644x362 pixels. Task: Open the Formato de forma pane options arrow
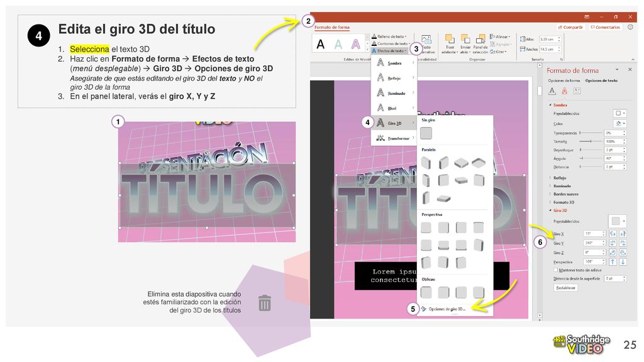pyautogui.click(x=616, y=70)
